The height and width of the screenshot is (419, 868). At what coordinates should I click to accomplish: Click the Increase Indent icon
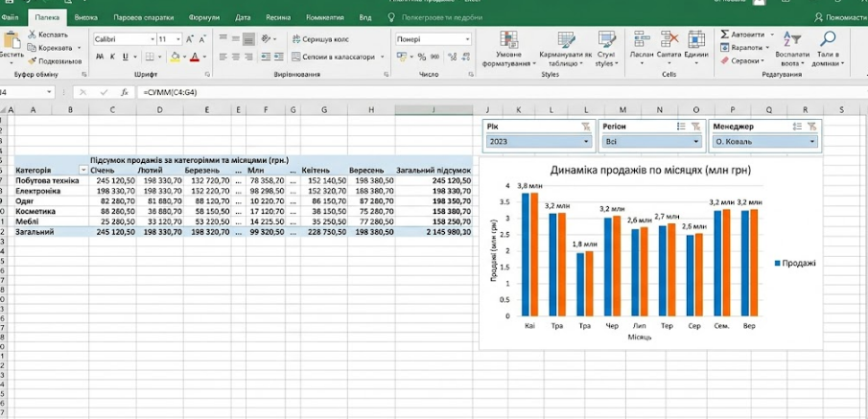(278, 57)
